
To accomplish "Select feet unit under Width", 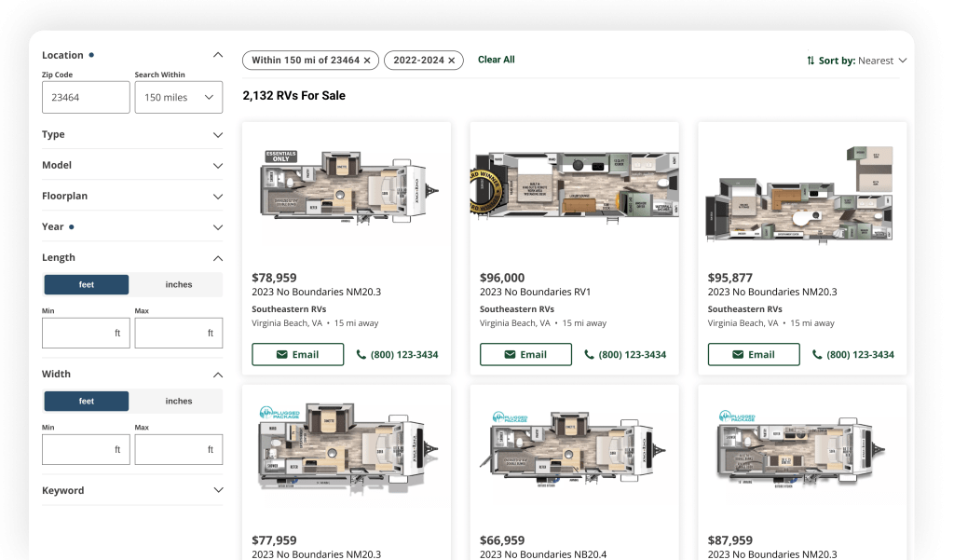I will [87, 401].
